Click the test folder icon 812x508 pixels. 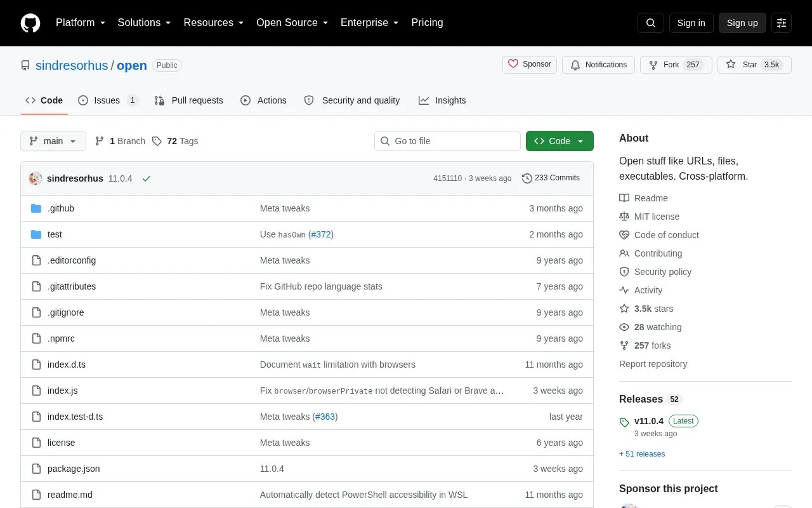(x=36, y=234)
